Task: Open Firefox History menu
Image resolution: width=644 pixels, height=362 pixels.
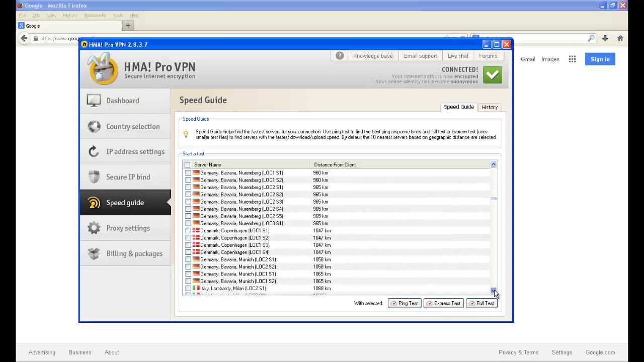Action: point(70,16)
